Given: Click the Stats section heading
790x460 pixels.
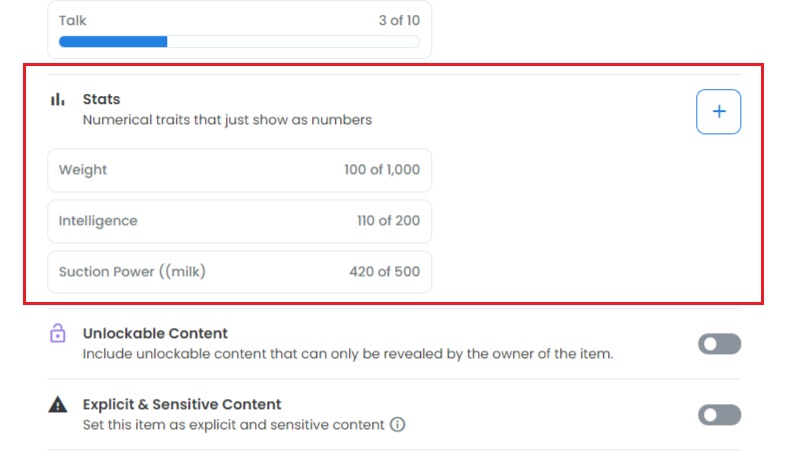Looking at the screenshot, I should [101, 99].
